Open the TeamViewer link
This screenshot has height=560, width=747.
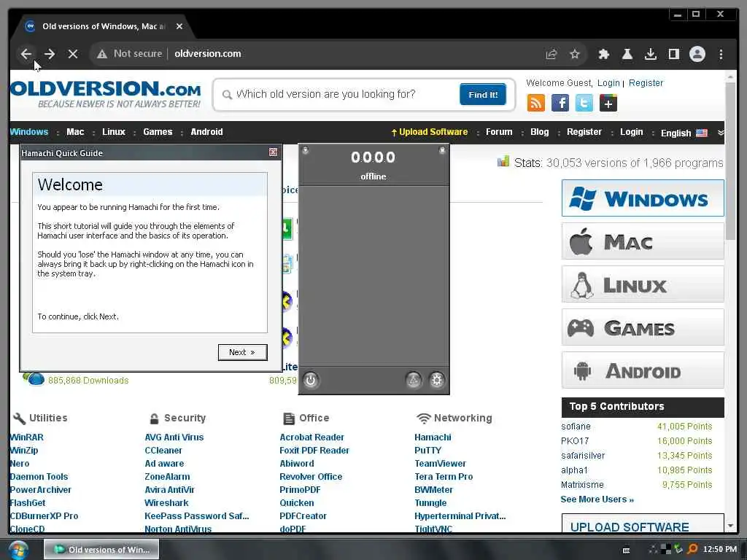[x=440, y=463]
